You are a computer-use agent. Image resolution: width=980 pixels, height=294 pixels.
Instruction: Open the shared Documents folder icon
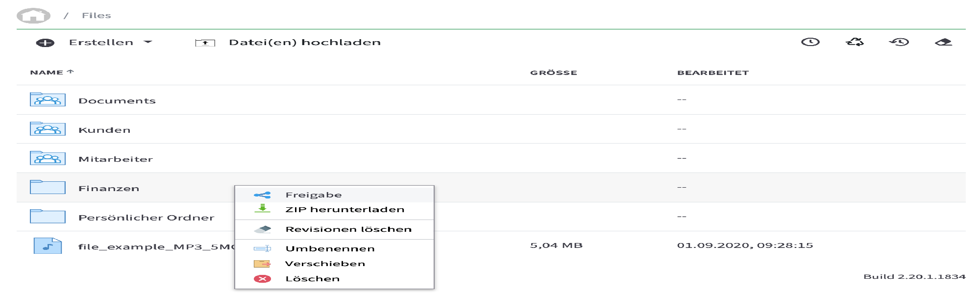click(48, 100)
